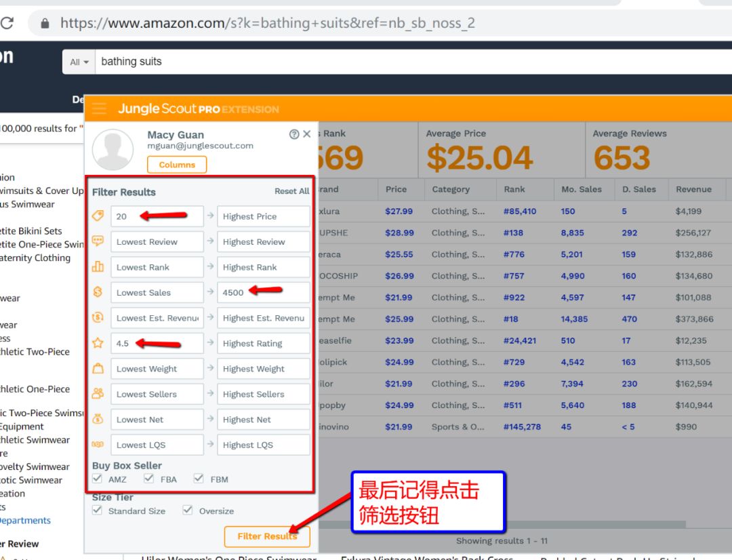Click Reset All filters

pos(291,191)
